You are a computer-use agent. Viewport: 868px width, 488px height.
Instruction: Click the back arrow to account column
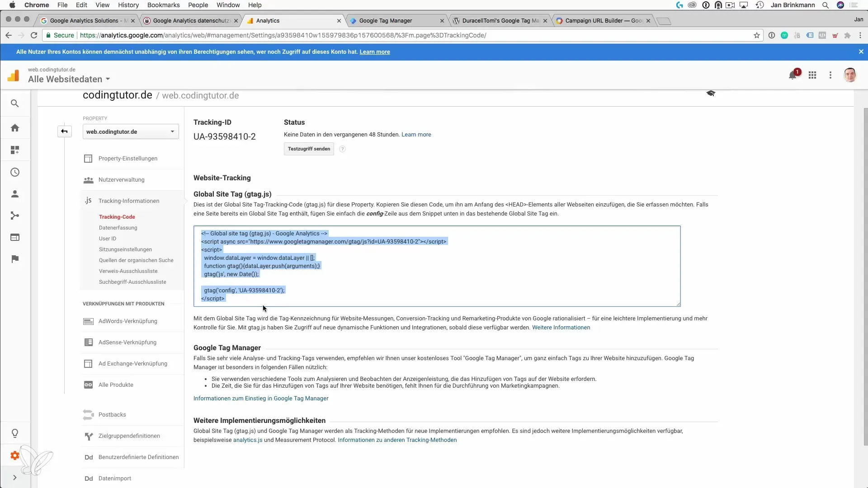pos(64,131)
